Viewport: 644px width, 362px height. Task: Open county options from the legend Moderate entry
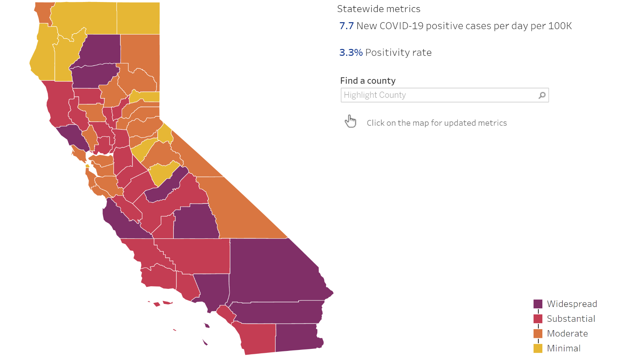(568, 333)
